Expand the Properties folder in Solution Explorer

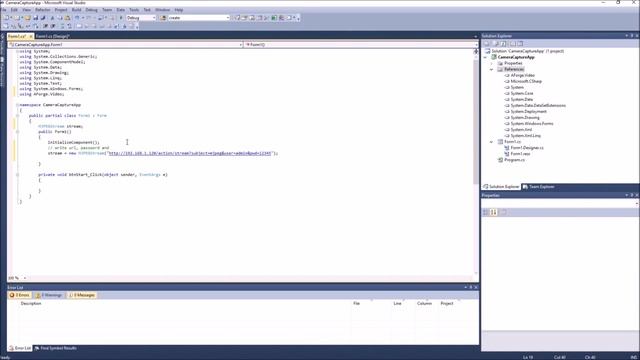491,64
